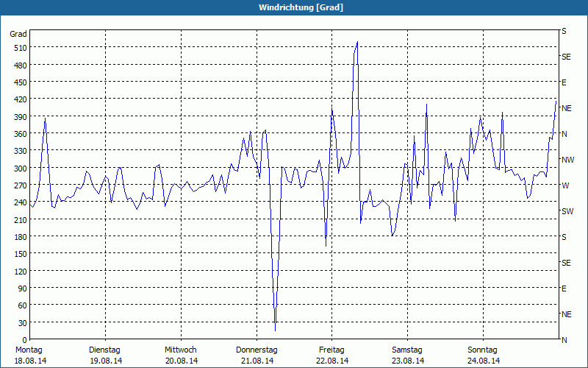Click the '24.08.14' date label

click(484, 361)
